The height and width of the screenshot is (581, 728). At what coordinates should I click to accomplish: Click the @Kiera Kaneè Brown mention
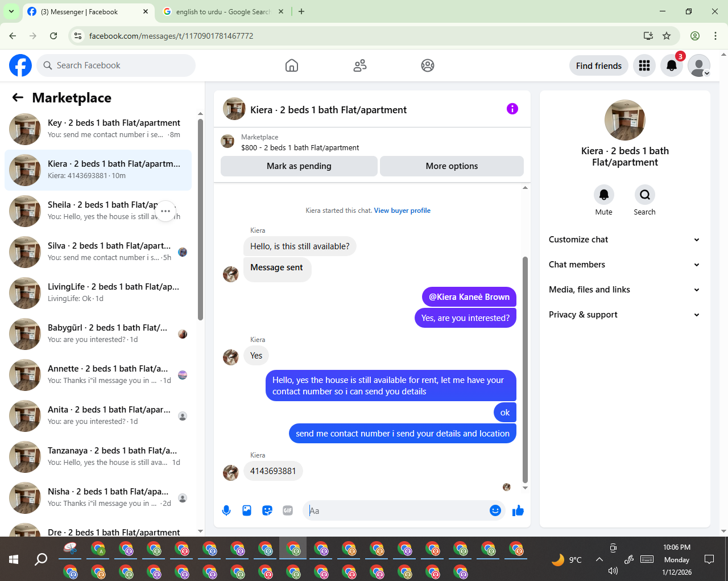coord(469,297)
